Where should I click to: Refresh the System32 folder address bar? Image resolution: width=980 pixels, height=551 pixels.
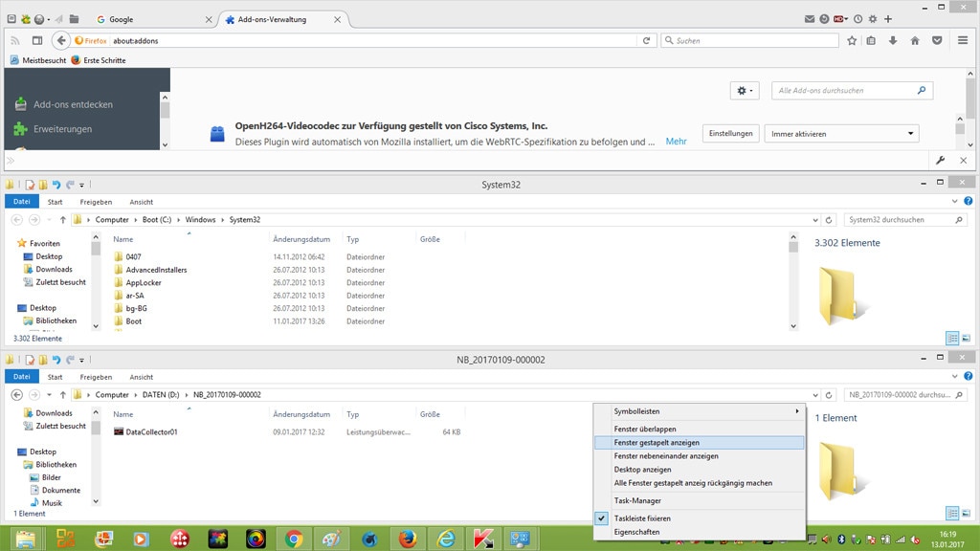829,220
